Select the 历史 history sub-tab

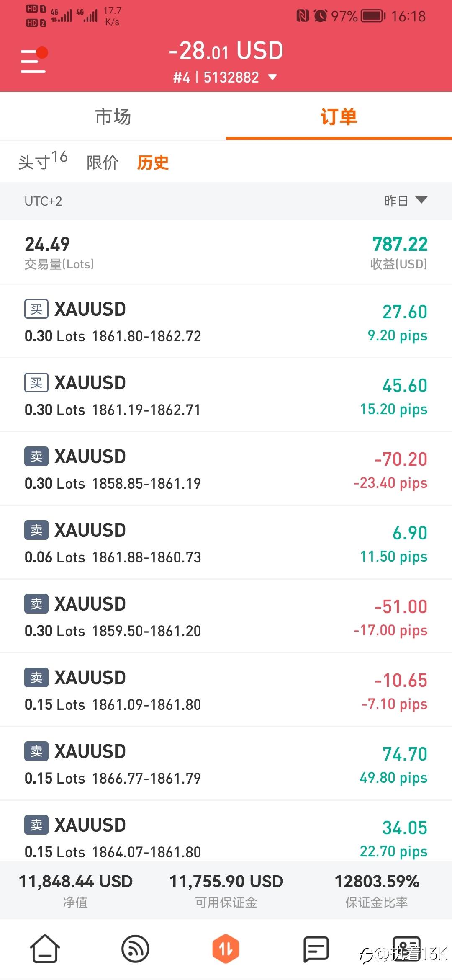pyautogui.click(x=153, y=162)
